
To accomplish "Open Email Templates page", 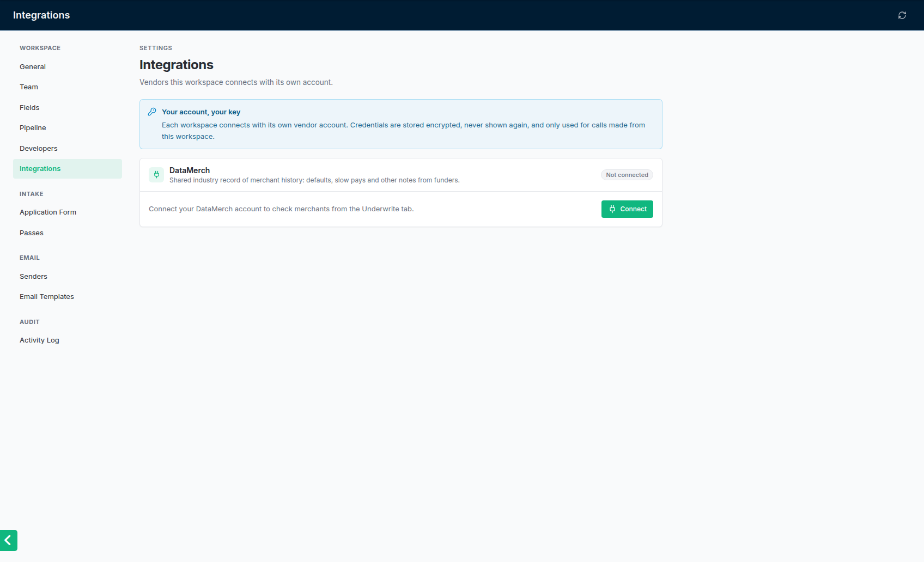I will click(x=68, y=297).
